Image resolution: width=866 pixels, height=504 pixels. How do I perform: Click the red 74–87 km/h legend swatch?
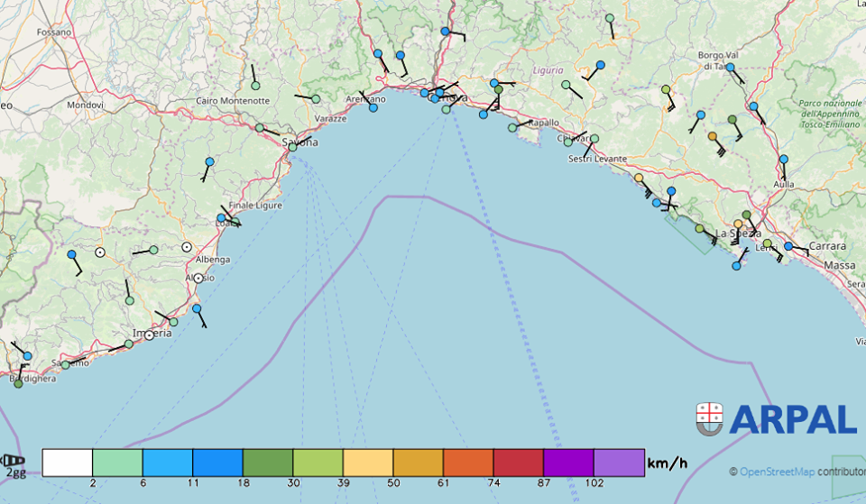[x=519, y=463]
